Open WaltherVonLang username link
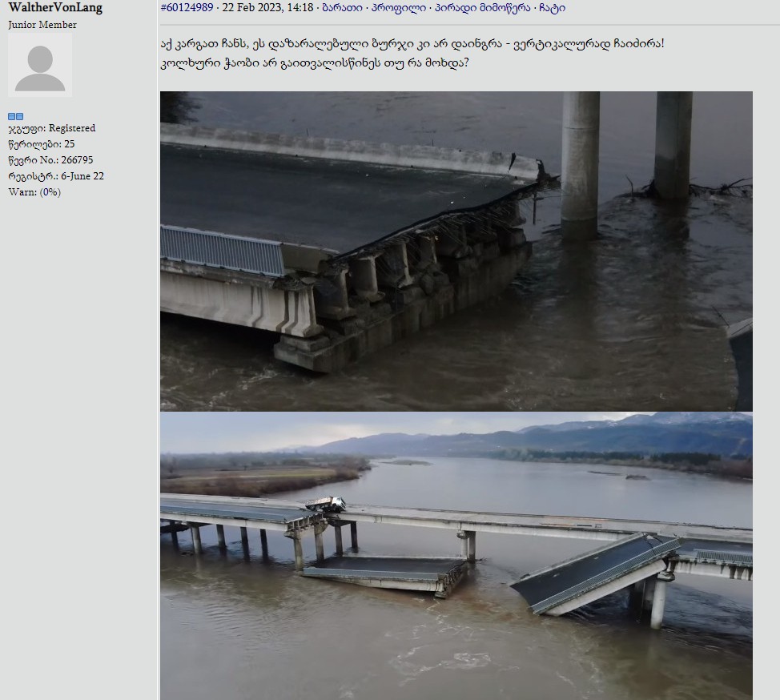Viewport: 780px width, 700px height. pos(55,7)
